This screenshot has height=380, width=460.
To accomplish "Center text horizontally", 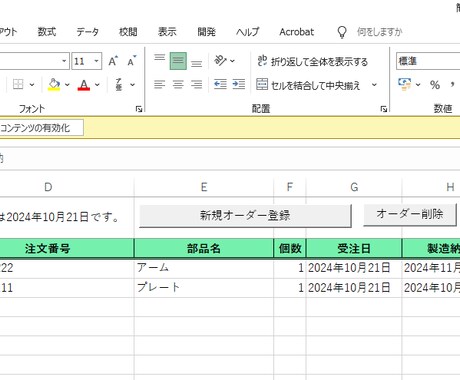I will coord(178,84).
